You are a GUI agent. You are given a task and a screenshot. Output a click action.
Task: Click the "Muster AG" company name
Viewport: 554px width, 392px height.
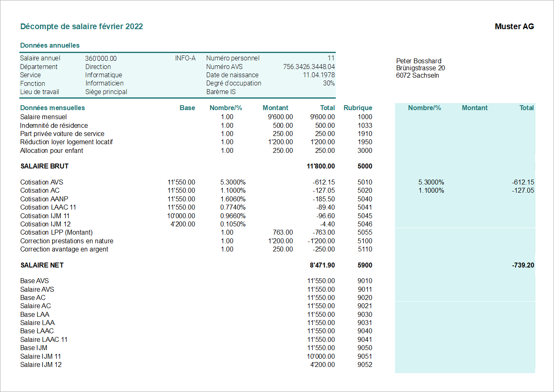point(514,27)
